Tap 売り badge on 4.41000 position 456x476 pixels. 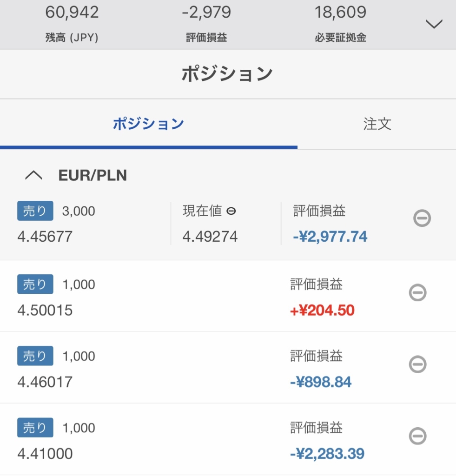(35, 428)
